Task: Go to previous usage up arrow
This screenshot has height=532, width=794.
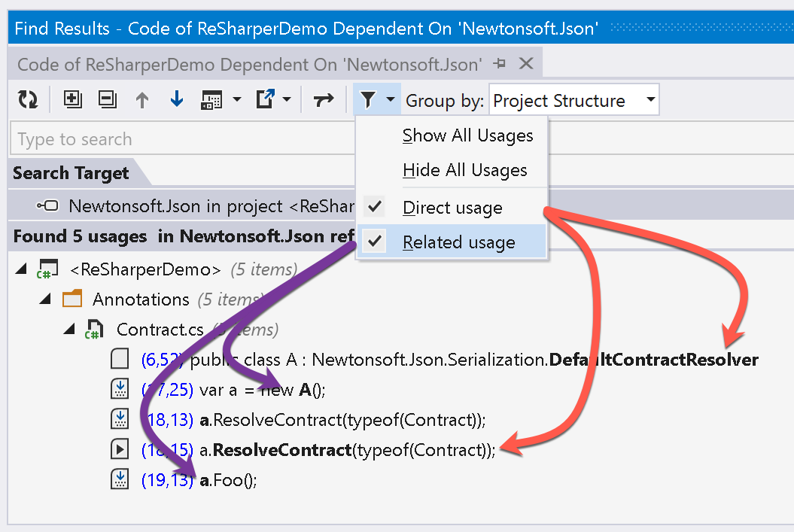Action: coord(142,100)
